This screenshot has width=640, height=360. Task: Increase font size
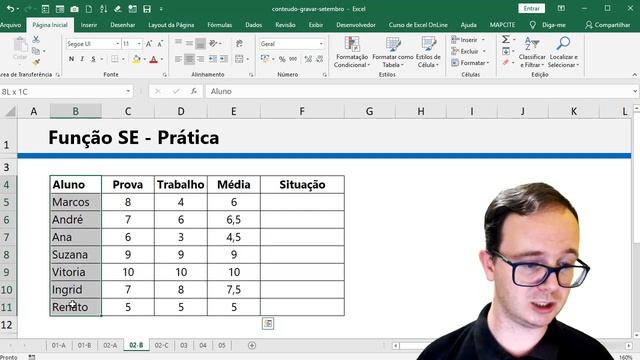click(149, 44)
